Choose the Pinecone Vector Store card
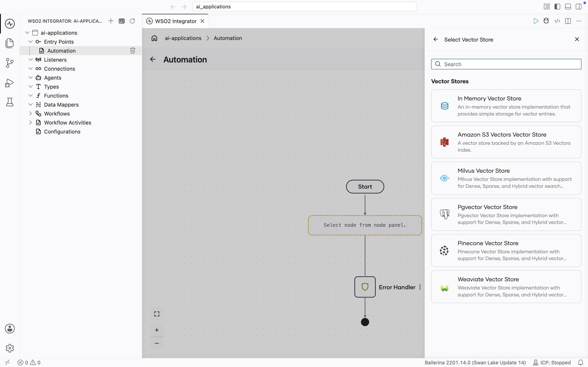588x367 pixels. (506, 250)
